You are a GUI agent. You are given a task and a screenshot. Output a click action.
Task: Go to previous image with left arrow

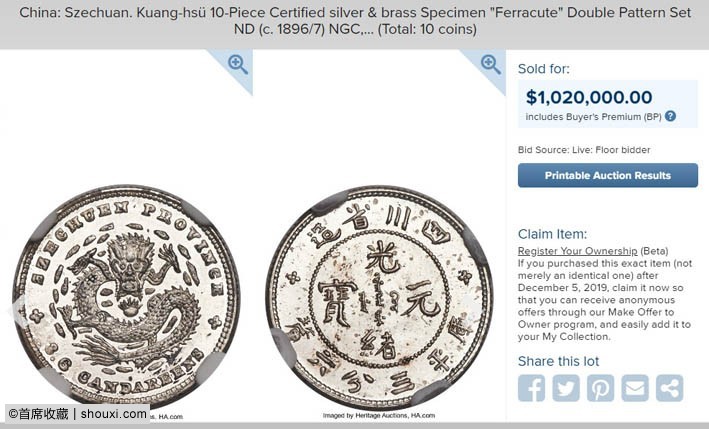point(17,311)
